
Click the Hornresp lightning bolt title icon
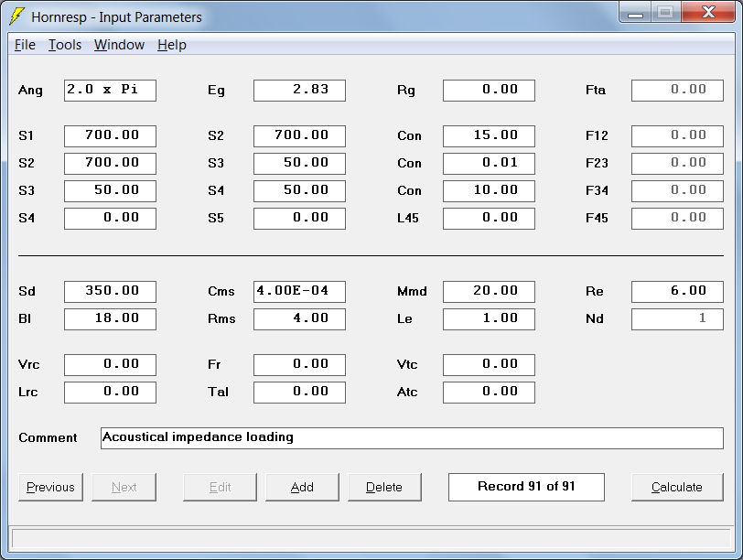click(x=17, y=16)
